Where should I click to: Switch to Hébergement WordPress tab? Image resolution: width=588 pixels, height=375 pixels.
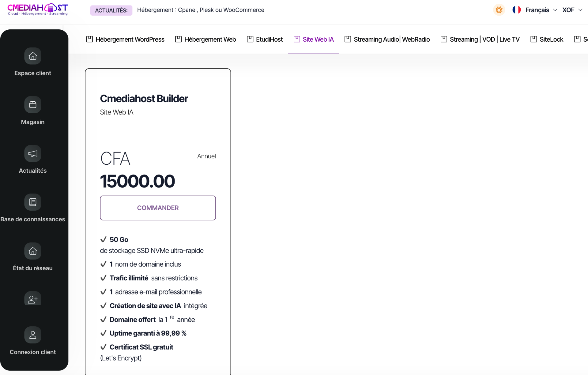click(125, 39)
